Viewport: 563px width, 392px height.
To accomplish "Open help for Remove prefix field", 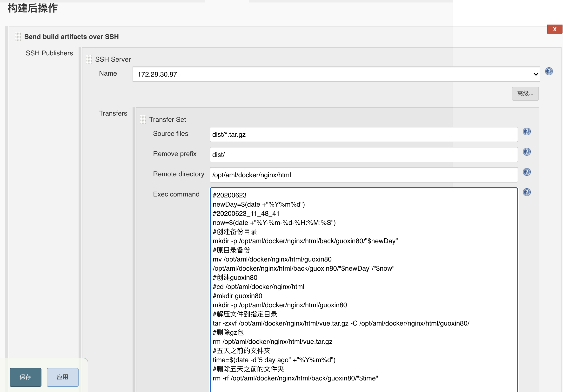I will (526, 152).
